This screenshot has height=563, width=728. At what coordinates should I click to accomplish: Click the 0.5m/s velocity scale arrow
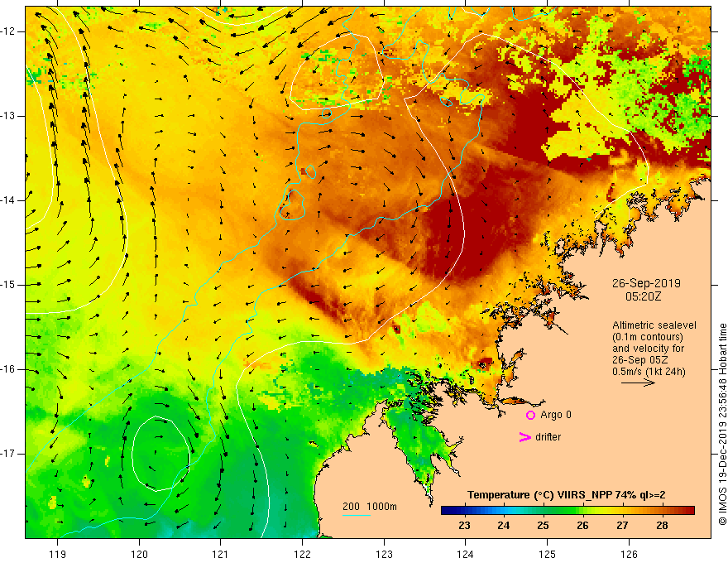click(x=638, y=383)
